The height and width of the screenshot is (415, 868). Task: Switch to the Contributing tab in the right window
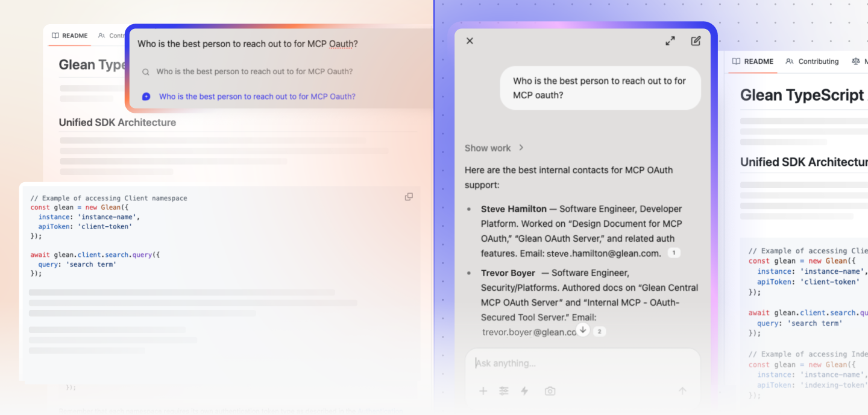pos(812,62)
